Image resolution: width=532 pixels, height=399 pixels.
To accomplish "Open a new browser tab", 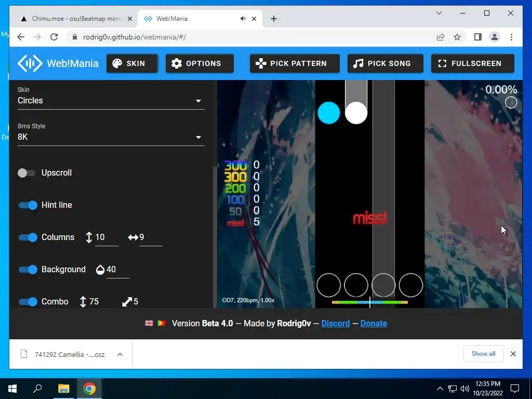I will pyautogui.click(x=274, y=19).
